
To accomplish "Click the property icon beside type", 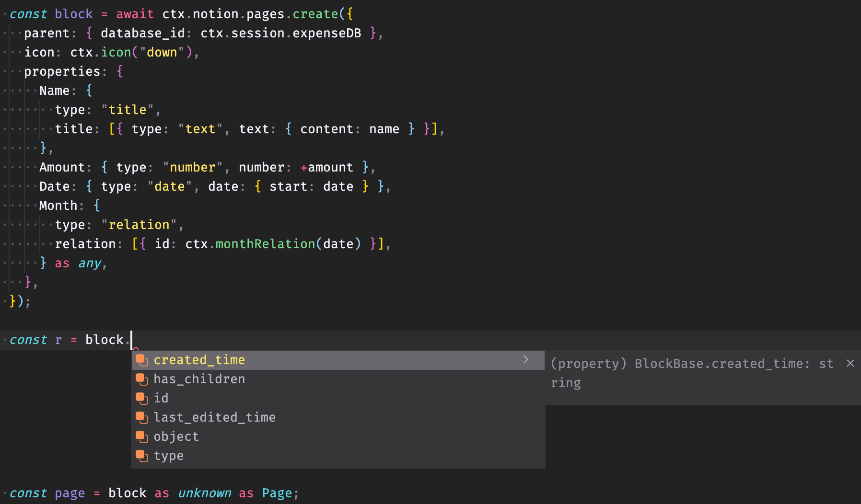I will tap(142, 456).
